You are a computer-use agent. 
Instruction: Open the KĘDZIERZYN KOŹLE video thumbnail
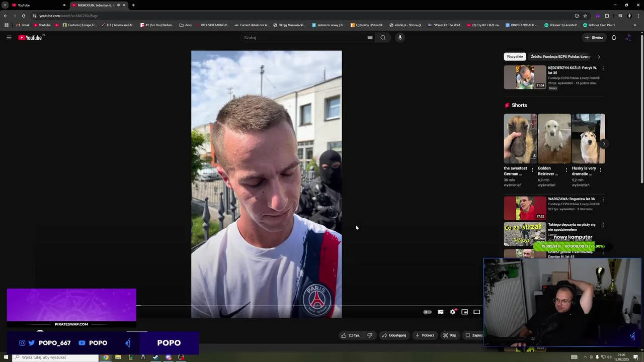tap(525, 77)
